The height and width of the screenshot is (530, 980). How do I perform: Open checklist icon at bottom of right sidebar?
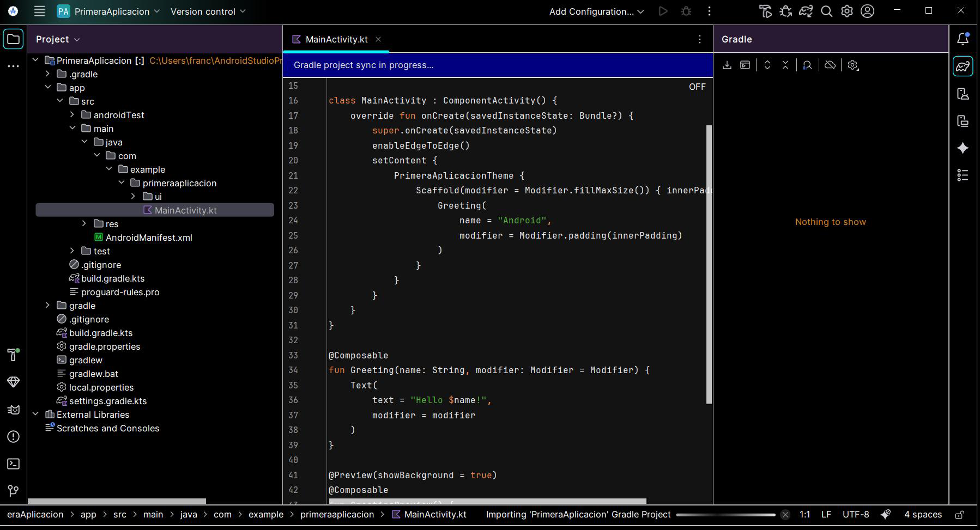coord(963,175)
